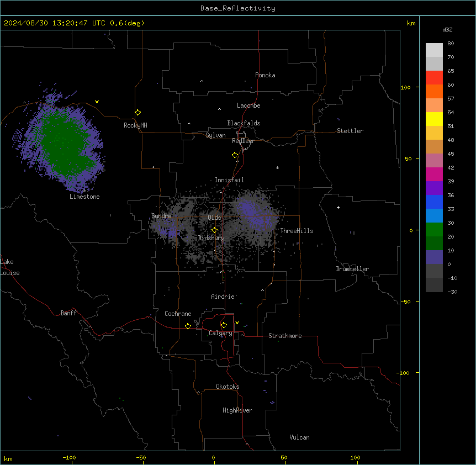Click the km unit label at top right
Viewport: 476px width, 465px height.
[411, 23]
